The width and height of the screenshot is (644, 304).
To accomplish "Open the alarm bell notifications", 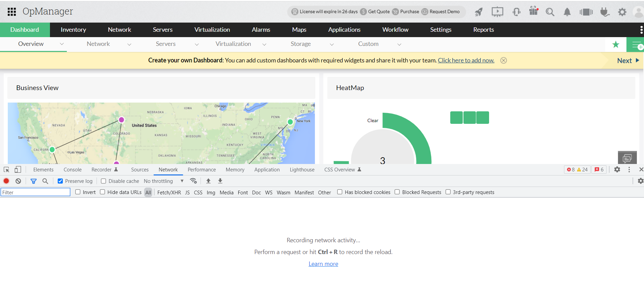I will click(567, 12).
